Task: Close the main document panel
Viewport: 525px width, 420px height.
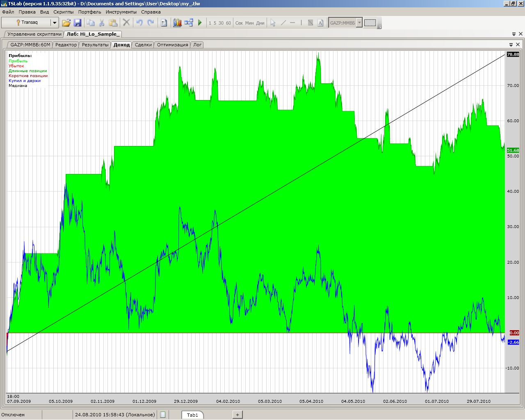Action: (521, 34)
